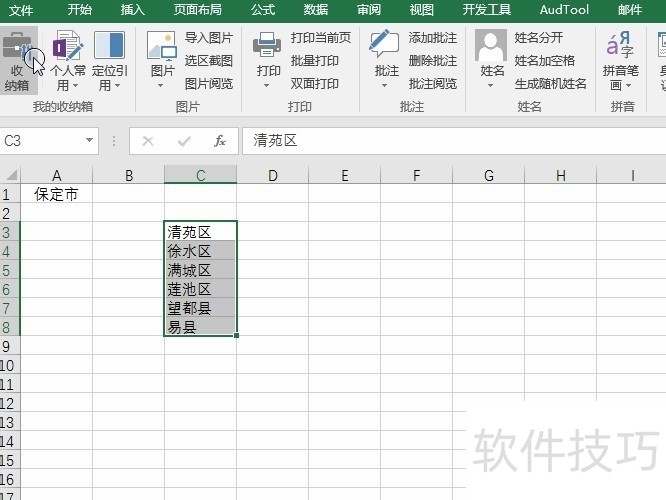Click the 打印 printer icon
This screenshot has width=666, height=500.
[x=267, y=45]
